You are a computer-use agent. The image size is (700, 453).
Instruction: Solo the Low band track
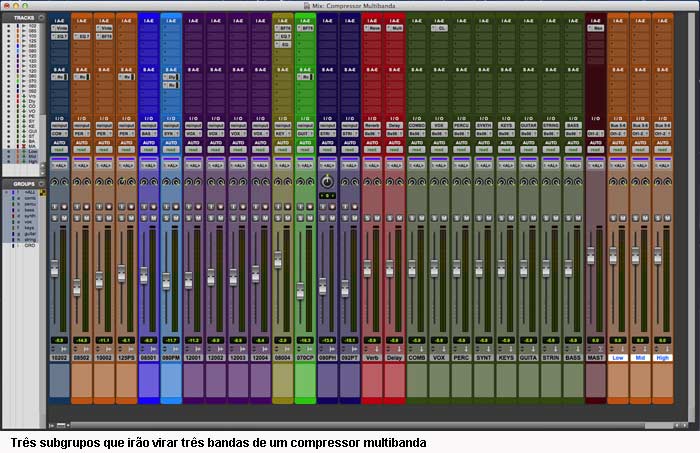pos(613,218)
